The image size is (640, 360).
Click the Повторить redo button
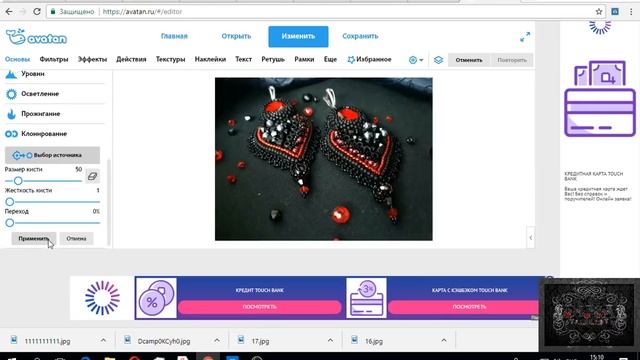click(512, 60)
